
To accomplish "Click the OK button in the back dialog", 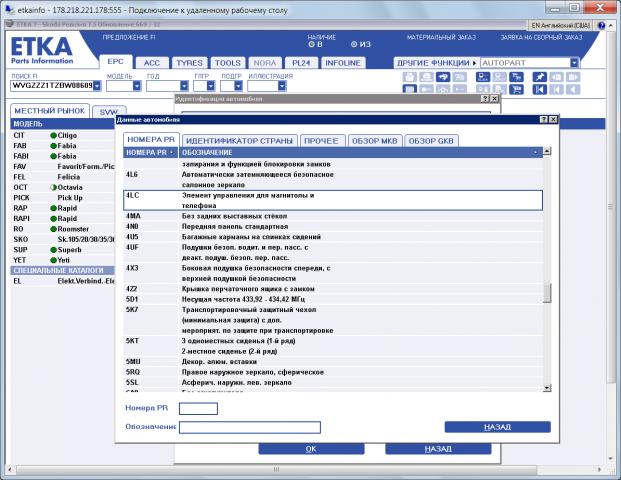I will point(311,449).
